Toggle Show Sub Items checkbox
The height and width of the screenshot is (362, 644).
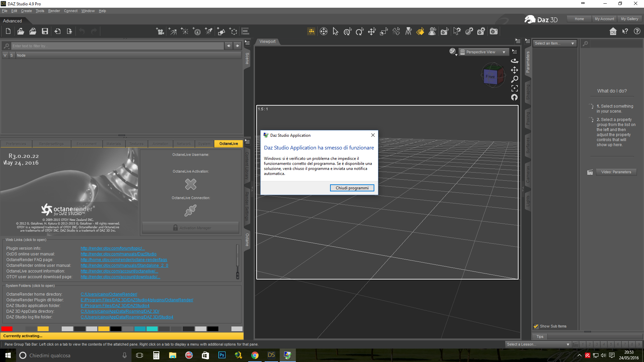pyautogui.click(x=536, y=326)
